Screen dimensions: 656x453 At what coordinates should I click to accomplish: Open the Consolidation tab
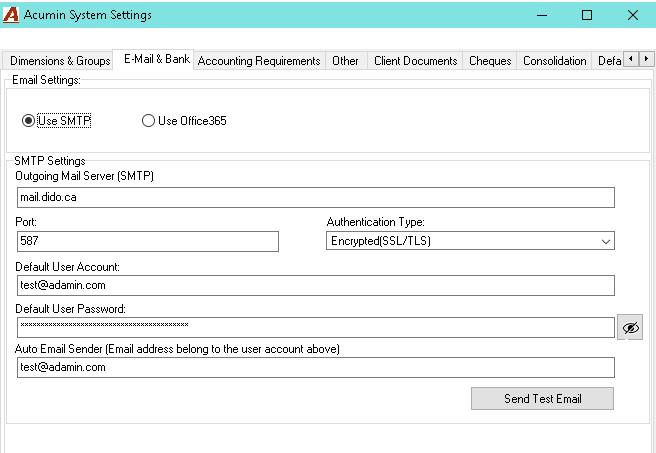tap(554, 61)
